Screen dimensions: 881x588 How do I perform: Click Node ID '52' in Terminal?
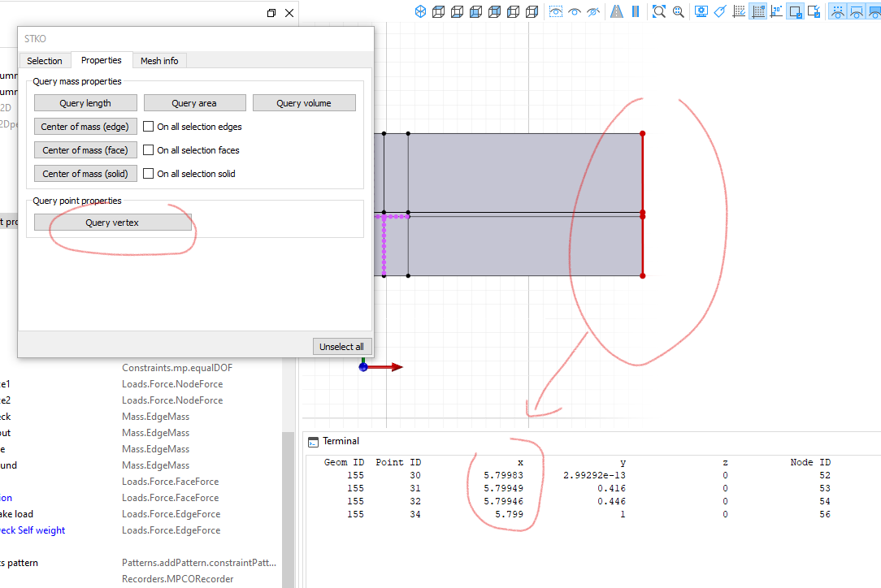point(824,475)
